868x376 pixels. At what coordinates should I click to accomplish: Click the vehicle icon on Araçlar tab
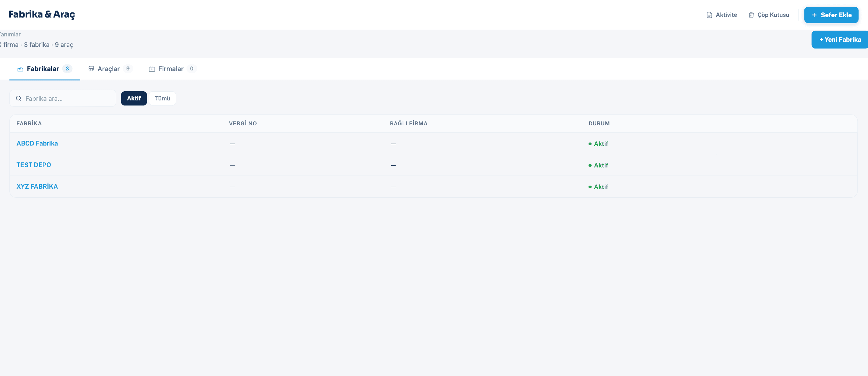(x=91, y=69)
